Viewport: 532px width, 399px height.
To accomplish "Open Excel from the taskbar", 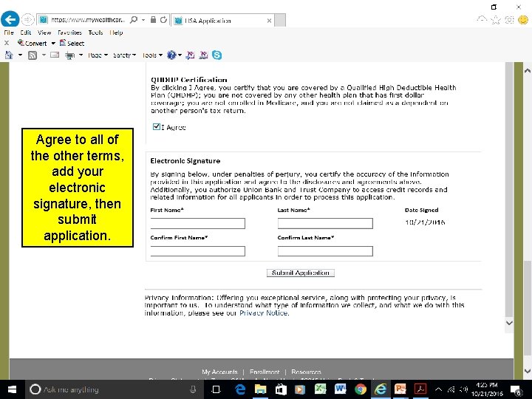I will click(x=320, y=389).
